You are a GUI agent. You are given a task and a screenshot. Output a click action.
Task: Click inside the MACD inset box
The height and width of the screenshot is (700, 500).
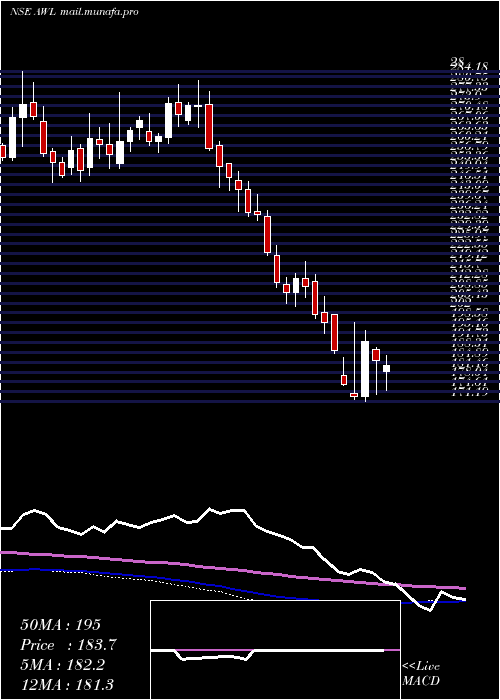pyautogui.click(x=275, y=650)
